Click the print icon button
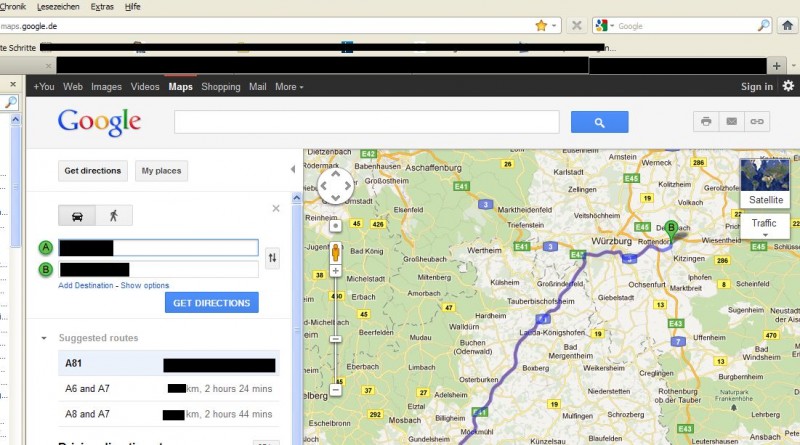 click(706, 121)
